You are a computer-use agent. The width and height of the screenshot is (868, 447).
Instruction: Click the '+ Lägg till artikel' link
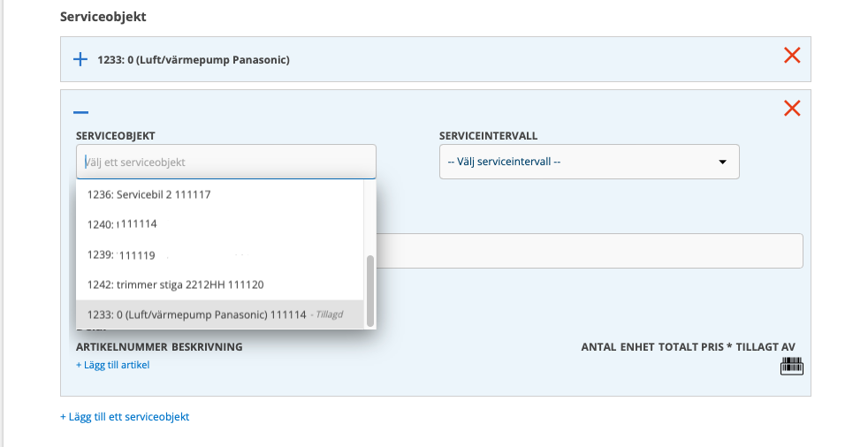pyautogui.click(x=113, y=364)
